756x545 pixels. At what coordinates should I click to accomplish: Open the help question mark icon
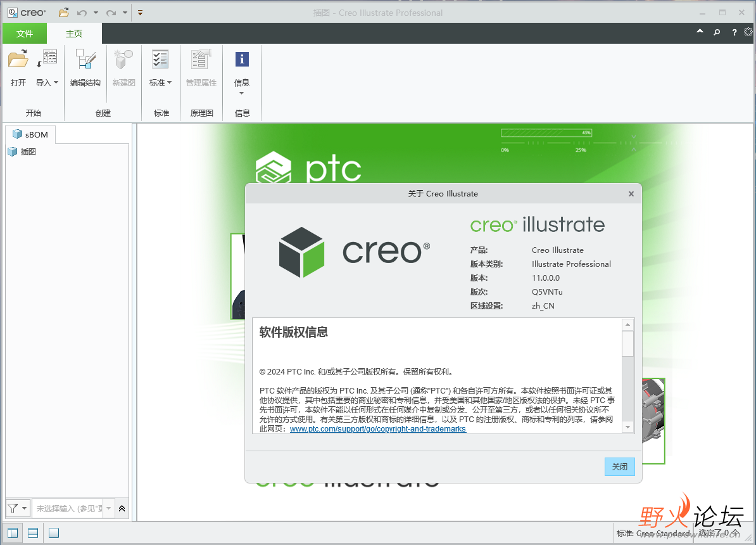(x=734, y=32)
